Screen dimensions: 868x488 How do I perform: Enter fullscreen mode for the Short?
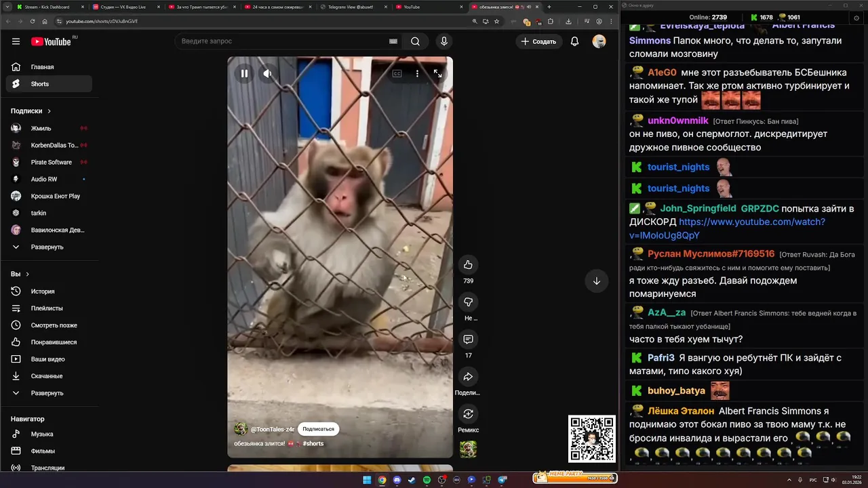pyautogui.click(x=437, y=73)
